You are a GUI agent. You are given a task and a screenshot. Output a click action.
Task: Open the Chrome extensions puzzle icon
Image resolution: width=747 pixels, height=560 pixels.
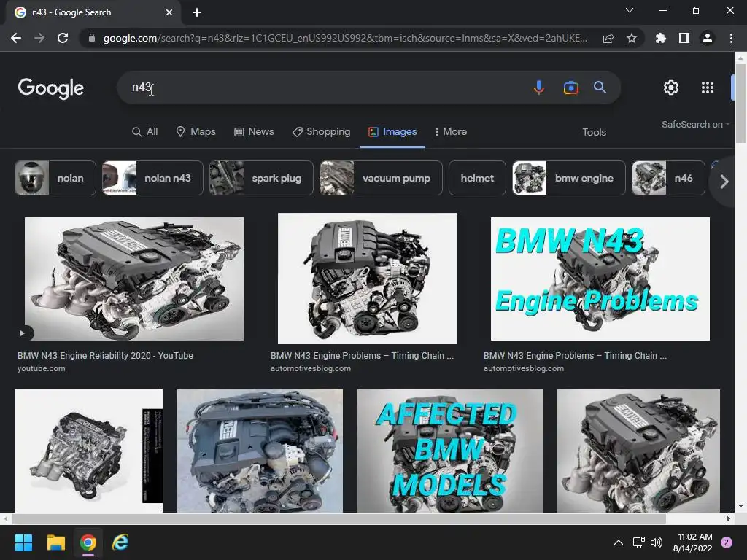661,38
